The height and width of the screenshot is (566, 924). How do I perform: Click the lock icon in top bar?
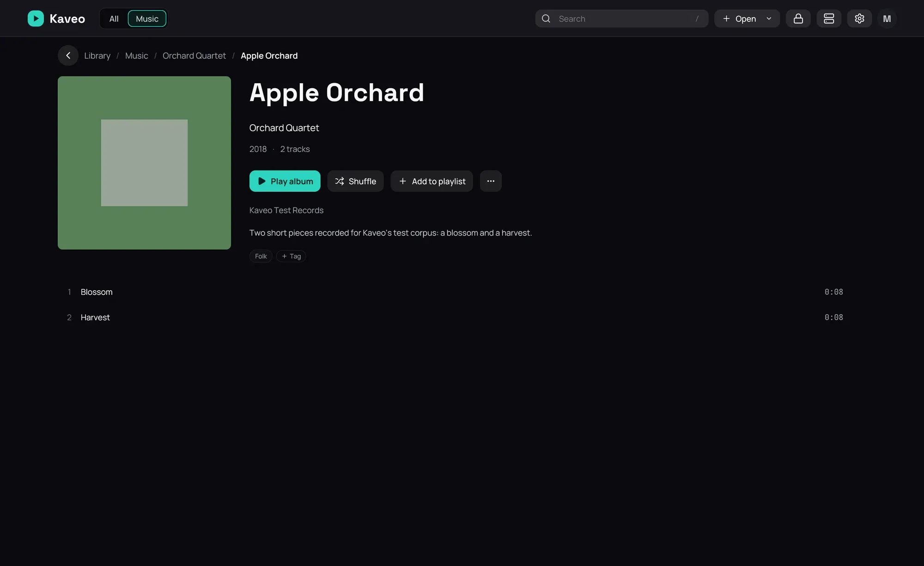pyautogui.click(x=798, y=18)
